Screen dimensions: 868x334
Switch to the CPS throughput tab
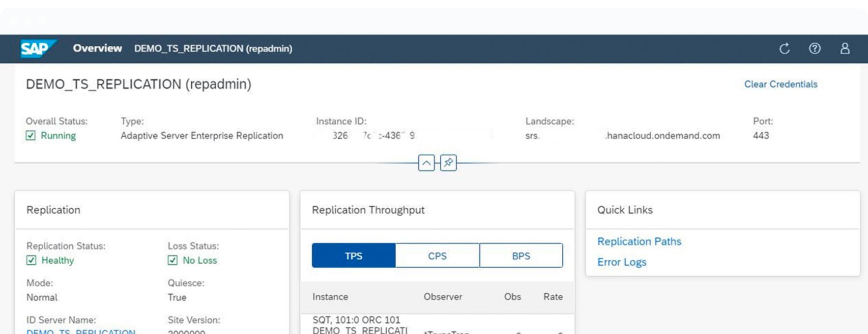pyautogui.click(x=437, y=256)
